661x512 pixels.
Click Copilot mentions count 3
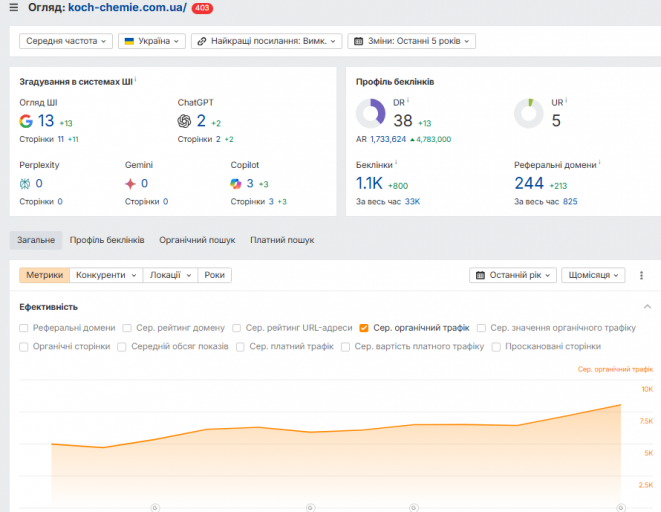pyautogui.click(x=250, y=184)
